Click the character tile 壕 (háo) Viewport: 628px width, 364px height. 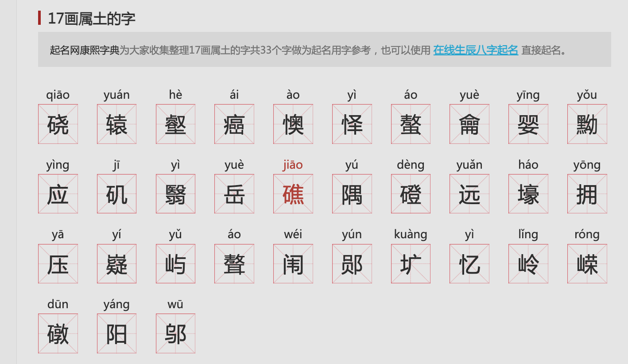coord(528,194)
